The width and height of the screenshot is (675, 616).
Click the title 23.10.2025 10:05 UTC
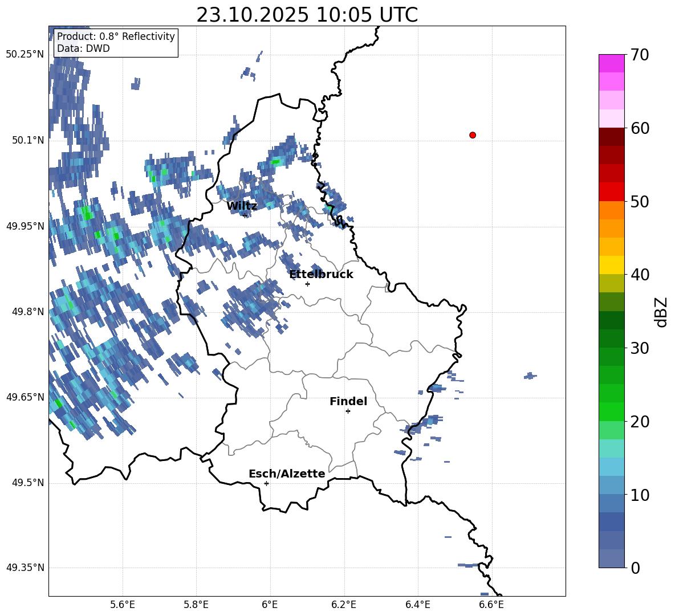(307, 15)
